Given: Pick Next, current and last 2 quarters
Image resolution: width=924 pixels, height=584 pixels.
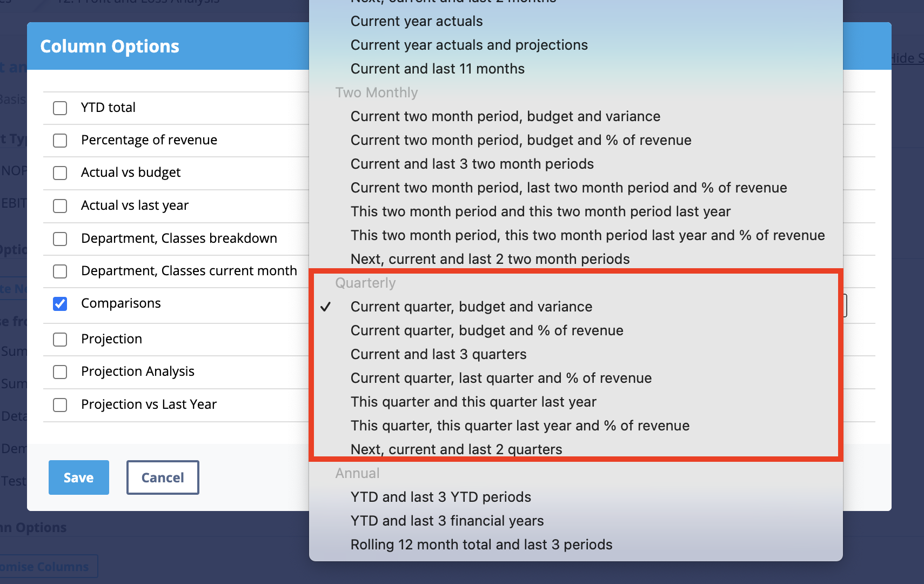Looking at the screenshot, I should [x=456, y=449].
